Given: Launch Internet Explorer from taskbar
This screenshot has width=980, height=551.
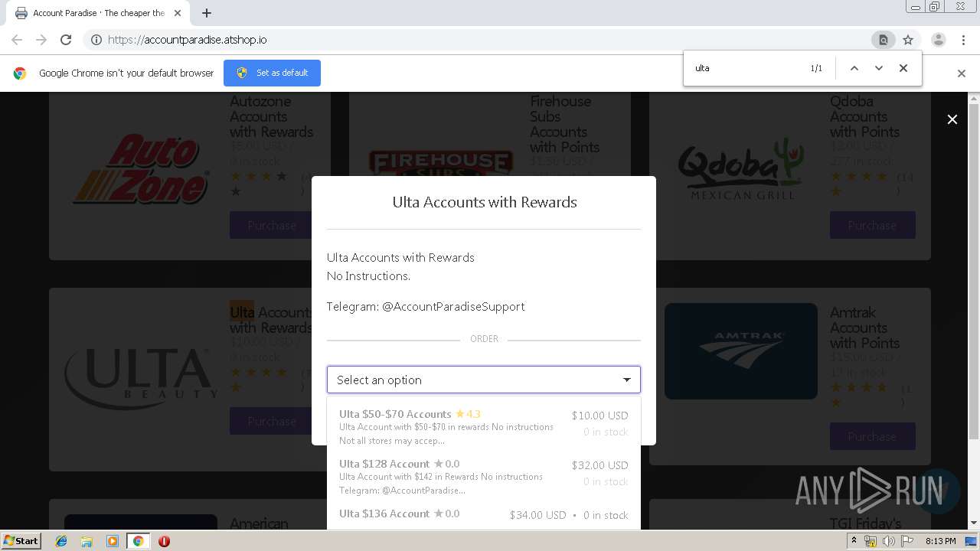Looking at the screenshot, I should click(x=61, y=541).
